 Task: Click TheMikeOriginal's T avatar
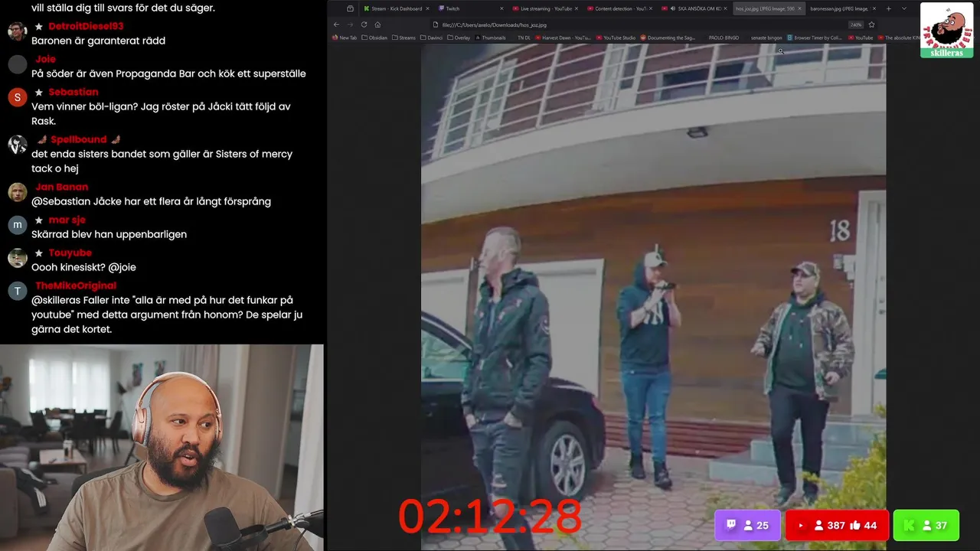click(18, 291)
